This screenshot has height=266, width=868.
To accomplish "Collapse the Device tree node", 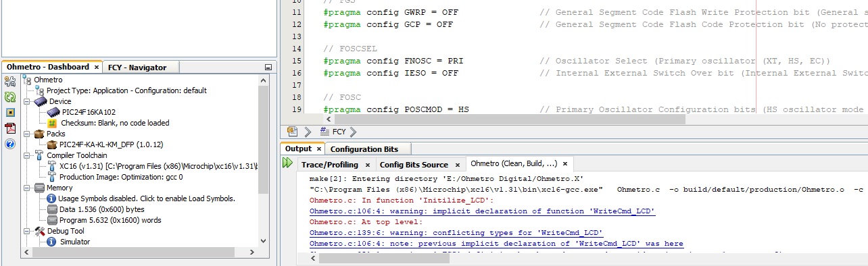I will [27, 101].
